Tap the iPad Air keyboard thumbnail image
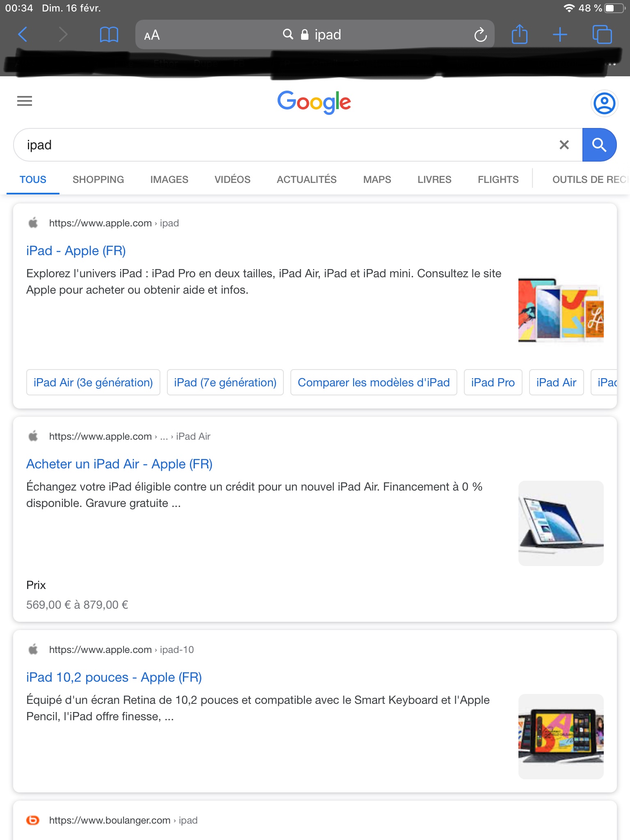The height and width of the screenshot is (840, 630). tap(561, 523)
